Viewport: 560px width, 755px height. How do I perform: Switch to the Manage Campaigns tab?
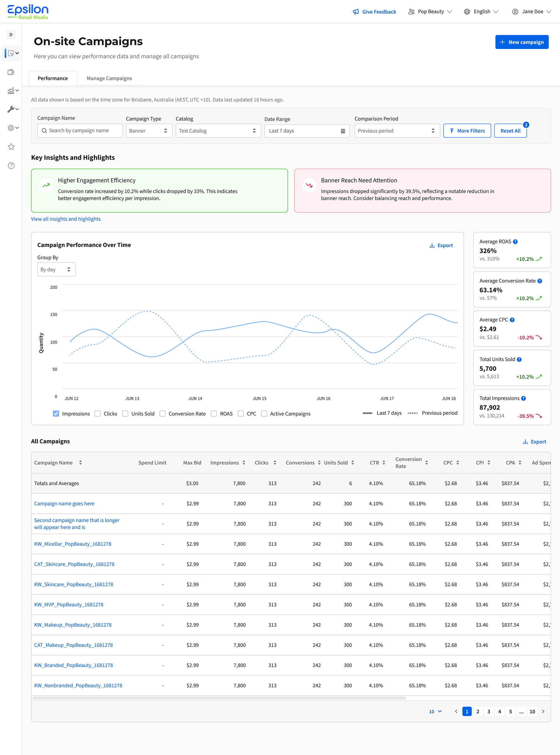pos(109,78)
